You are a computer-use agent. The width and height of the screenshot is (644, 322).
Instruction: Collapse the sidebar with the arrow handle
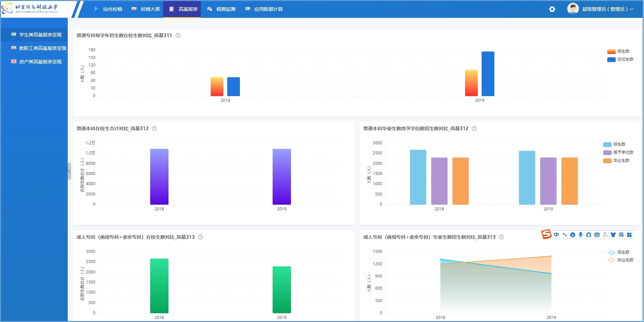coord(69,171)
